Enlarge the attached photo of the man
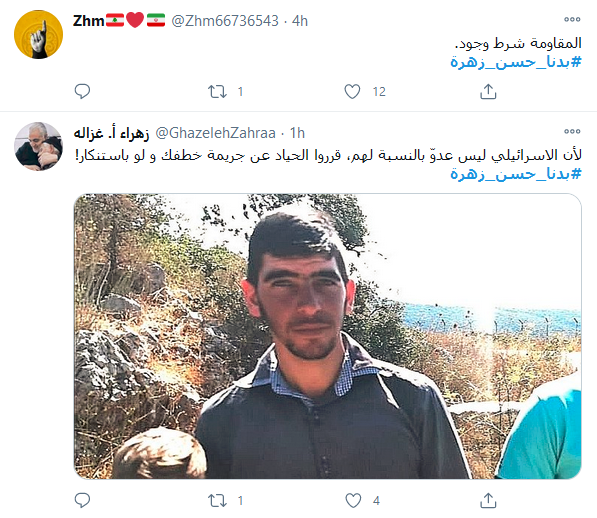Screen dimensions: 597x518 point(327,336)
